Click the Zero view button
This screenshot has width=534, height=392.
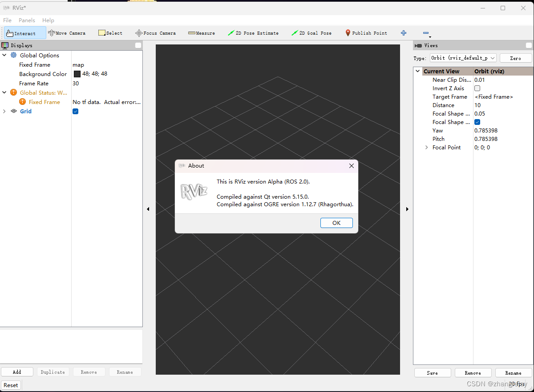click(x=516, y=58)
